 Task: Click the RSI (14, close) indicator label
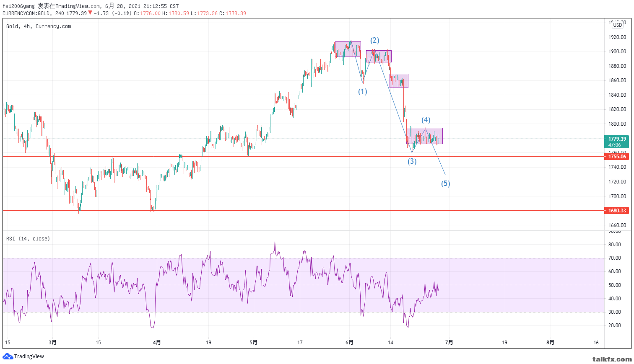click(x=28, y=239)
